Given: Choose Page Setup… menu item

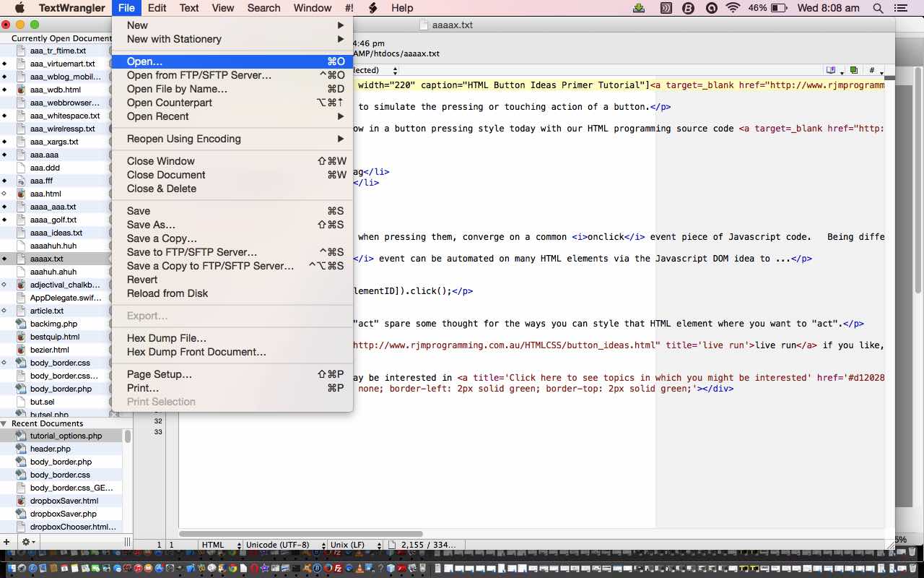Looking at the screenshot, I should pyautogui.click(x=232, y=374).
